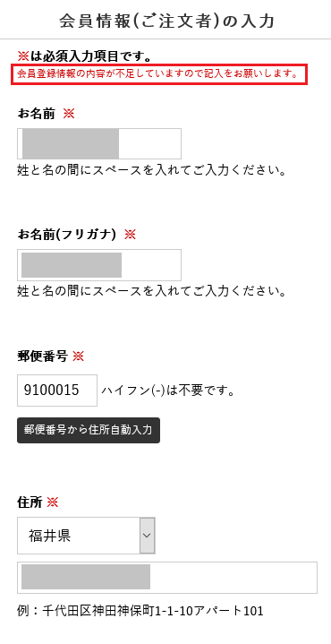Select the お名前(フリガナ) input field
This screenshot has height=644, width=331.
point(98,265)
